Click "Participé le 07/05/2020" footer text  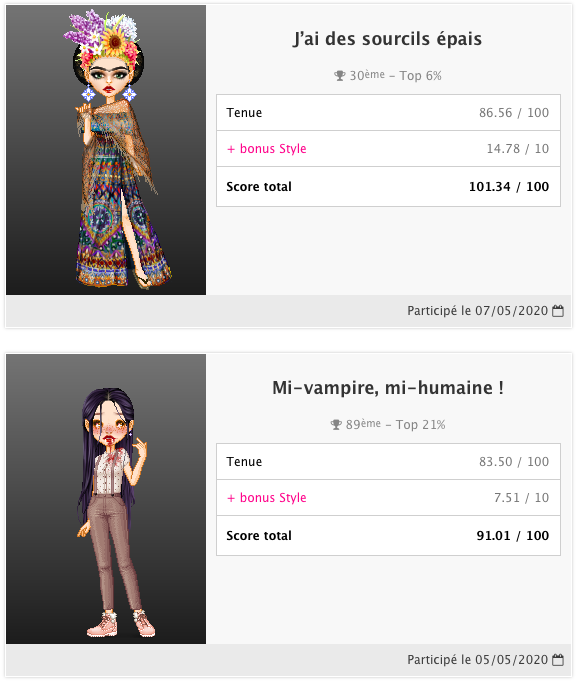[478, 311]
